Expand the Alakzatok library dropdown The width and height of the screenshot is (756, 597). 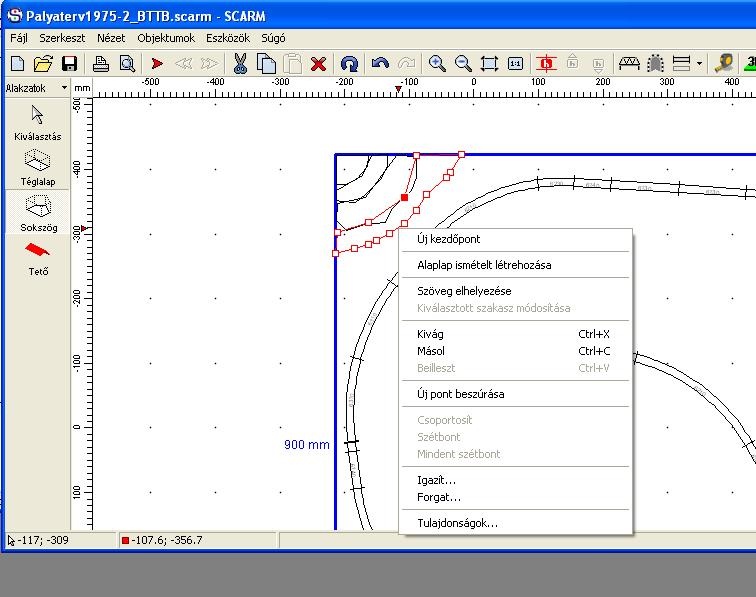click(64, 88)
